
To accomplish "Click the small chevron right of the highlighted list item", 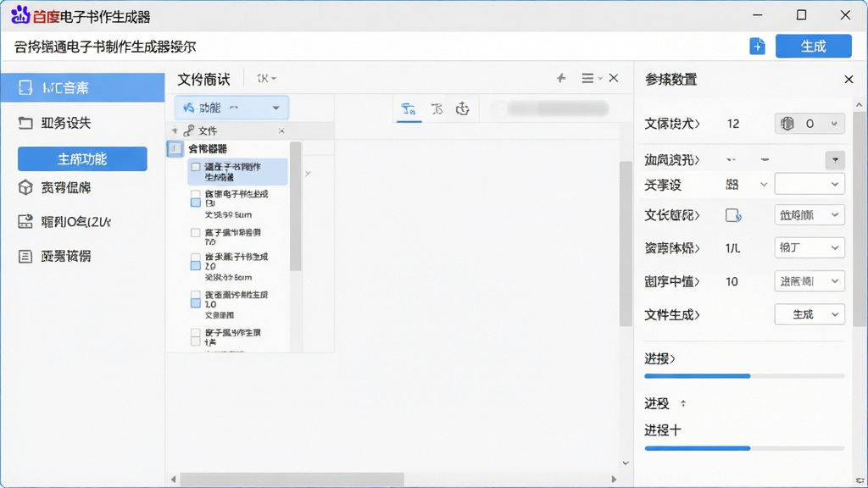I will [308, 174].
